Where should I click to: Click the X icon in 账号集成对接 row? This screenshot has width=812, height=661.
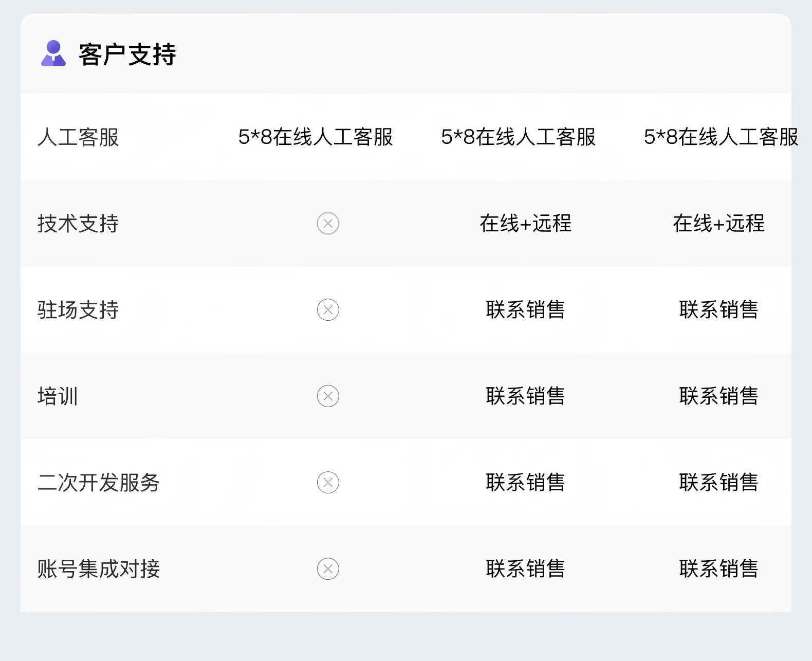coord(328,569)
